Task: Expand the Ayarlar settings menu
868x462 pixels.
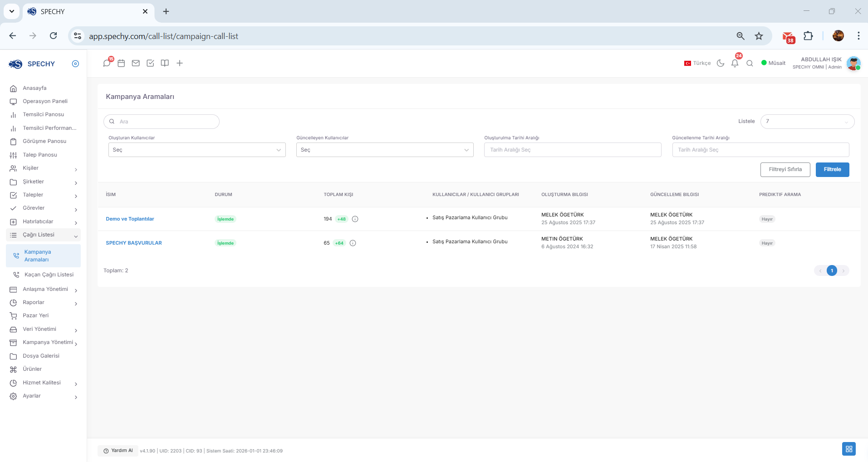Action: [x=43, y=396]
